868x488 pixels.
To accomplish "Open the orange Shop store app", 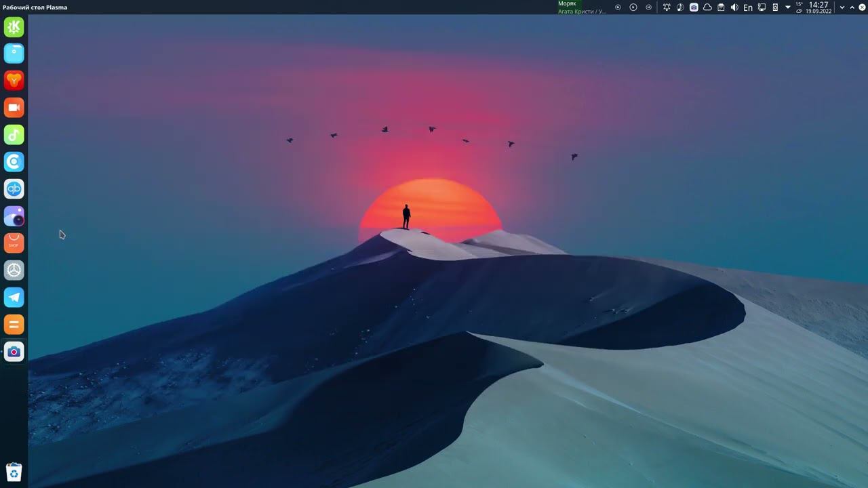I will (14, 243).
